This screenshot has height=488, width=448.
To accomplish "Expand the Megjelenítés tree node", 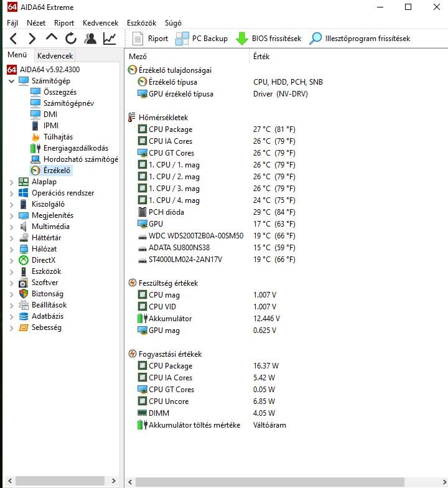I will coord(11,215).
